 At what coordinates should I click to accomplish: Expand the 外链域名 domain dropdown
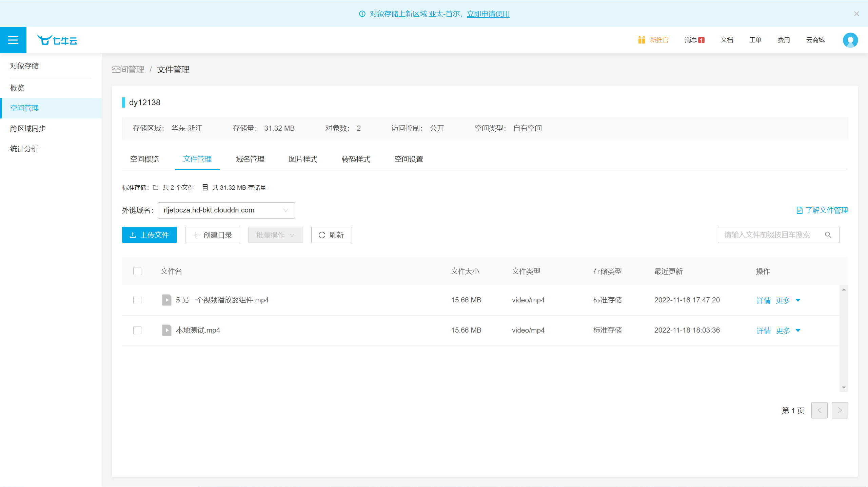pos(226,210)
